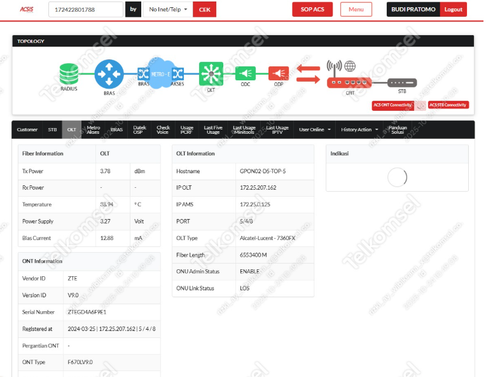500x377 pixels.
Task: Click the ACS ONT Connectivity button
Action: point(393,105)
